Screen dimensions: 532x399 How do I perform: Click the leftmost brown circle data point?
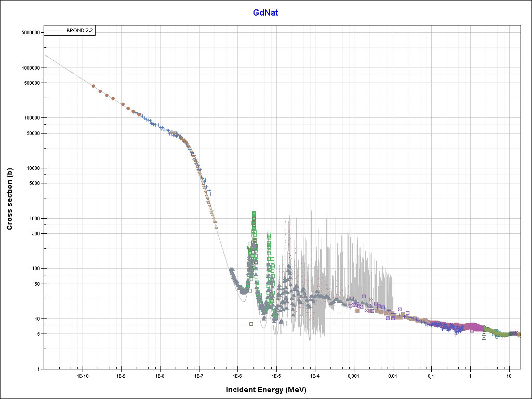[94, 86]
